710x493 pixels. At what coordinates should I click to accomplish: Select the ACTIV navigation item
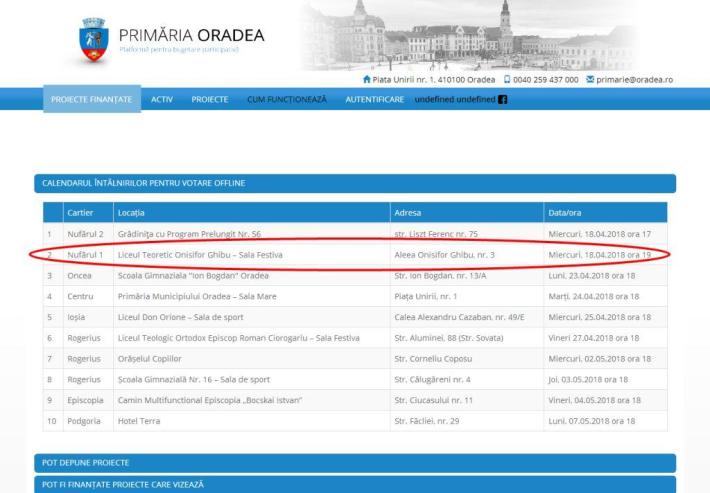coord(162,99)
